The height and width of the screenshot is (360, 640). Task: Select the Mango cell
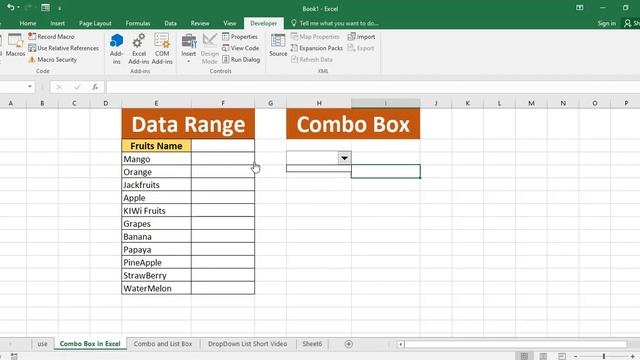[156, 159]
